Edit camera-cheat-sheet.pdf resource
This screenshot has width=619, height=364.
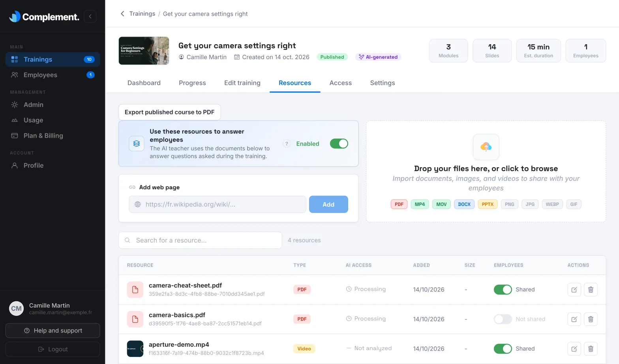tap(574, 289)
